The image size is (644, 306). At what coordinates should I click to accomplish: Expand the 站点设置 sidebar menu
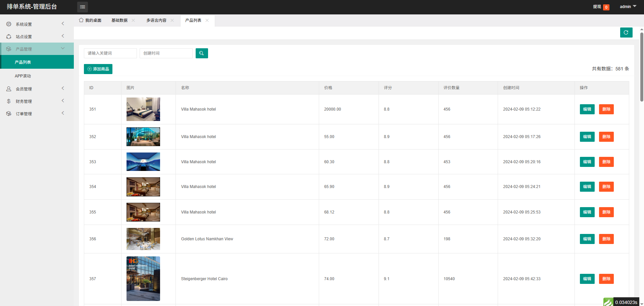click(36, 37)
